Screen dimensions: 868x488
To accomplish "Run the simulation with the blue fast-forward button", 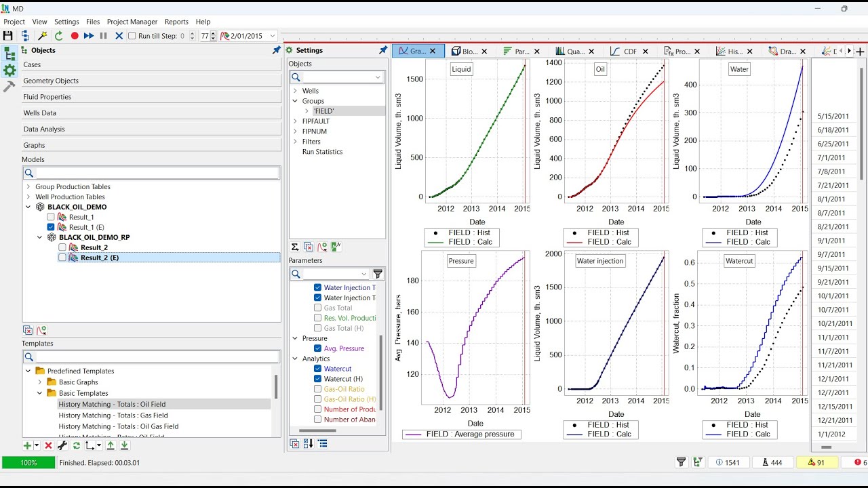I will (x=89, y=36).
